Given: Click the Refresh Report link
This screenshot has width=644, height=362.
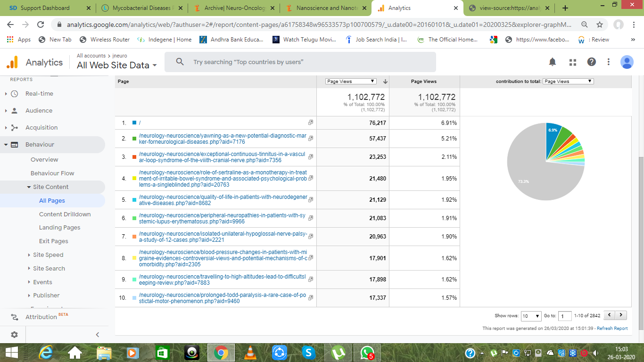Looking at the screenshot, I should pos(612,329).
